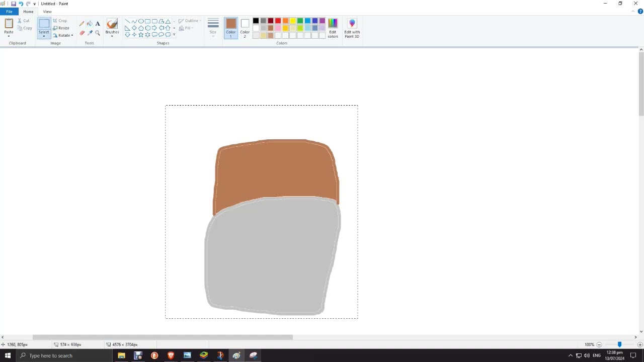
Task: Pick the purple color swatch
Action: point(322,21)
